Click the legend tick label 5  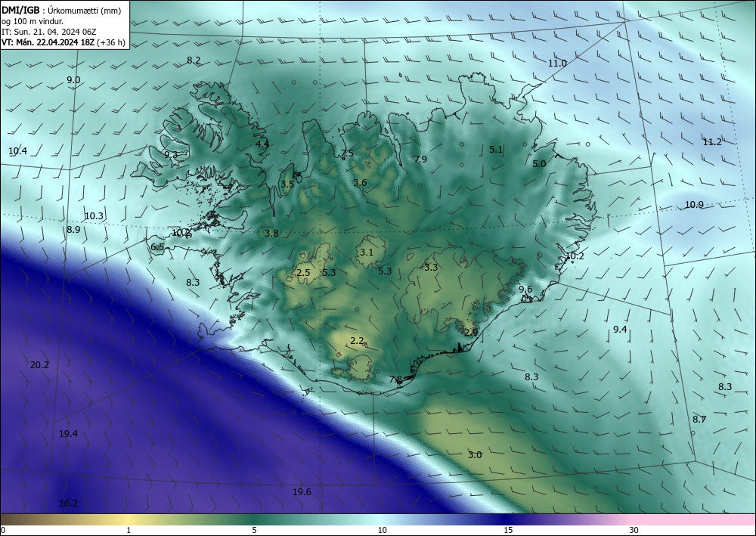point(254,531)
